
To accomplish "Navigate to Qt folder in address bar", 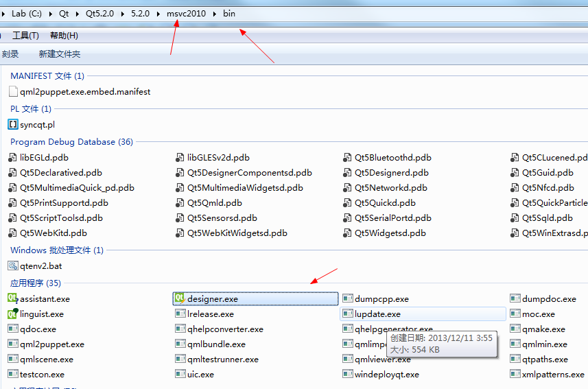I will click(x=64, y=14).
